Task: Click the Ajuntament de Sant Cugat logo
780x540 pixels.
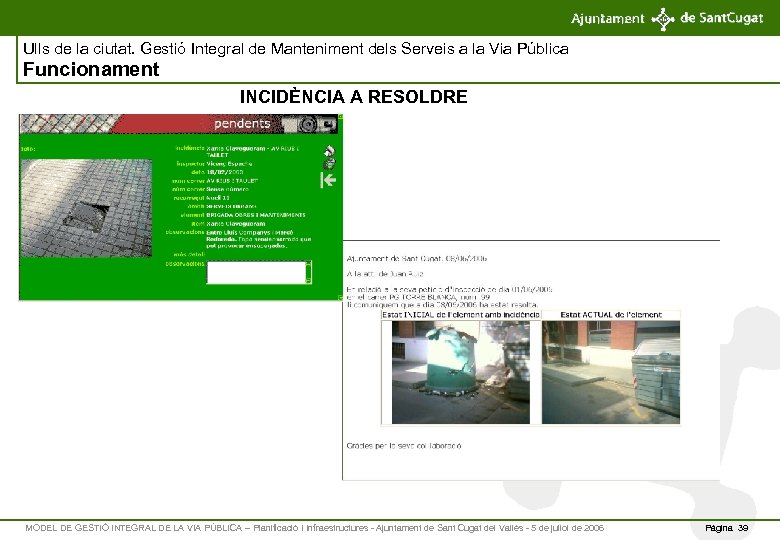Action: (x=667, y=19)
